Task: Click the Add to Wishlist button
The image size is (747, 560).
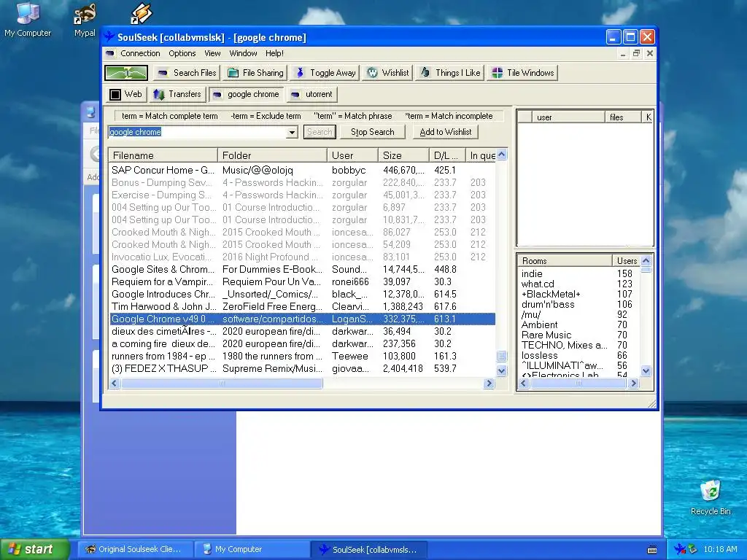Action: point(446,132)
